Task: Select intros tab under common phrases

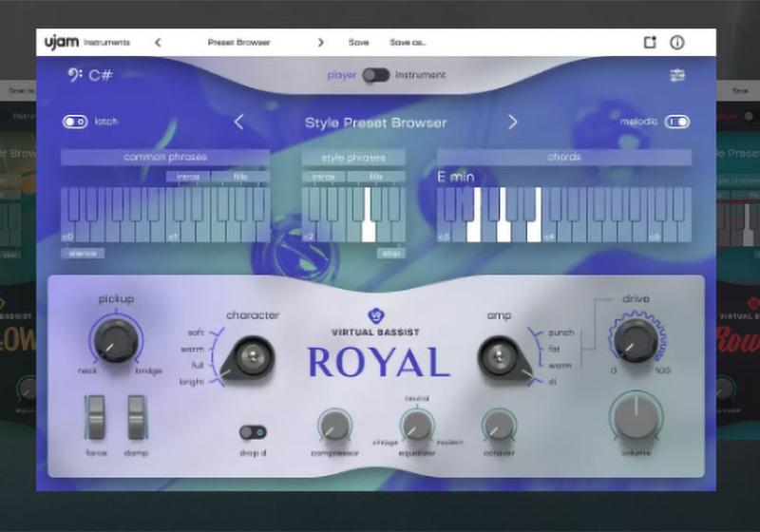Action: coord(187,177)
